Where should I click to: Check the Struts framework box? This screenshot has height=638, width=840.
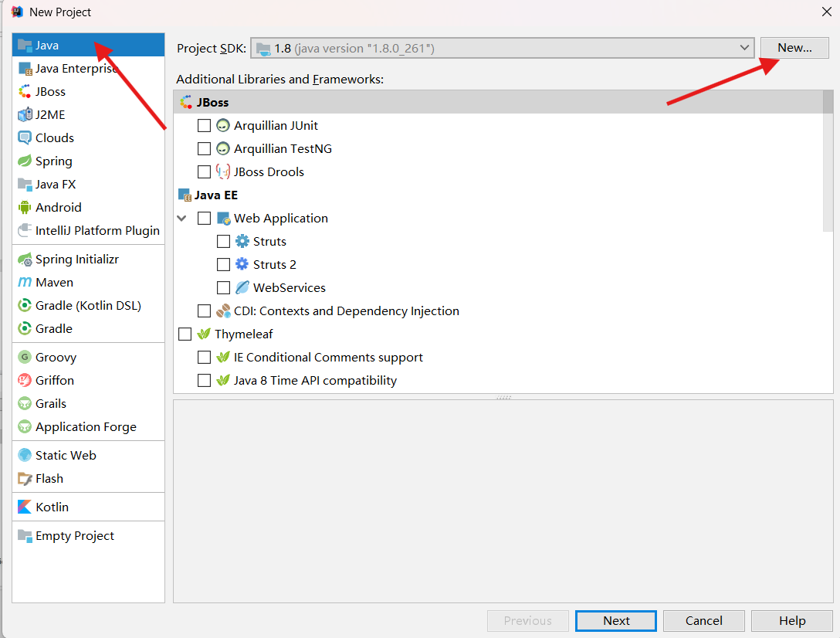[223, 241]
